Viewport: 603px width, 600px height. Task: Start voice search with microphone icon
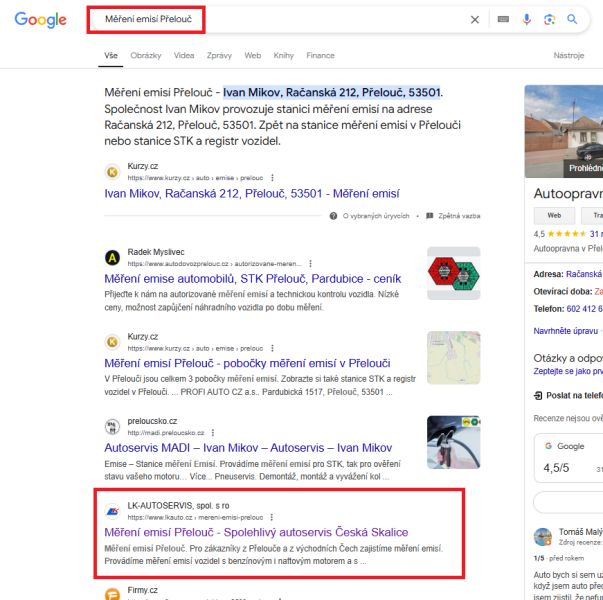(526, 19)
